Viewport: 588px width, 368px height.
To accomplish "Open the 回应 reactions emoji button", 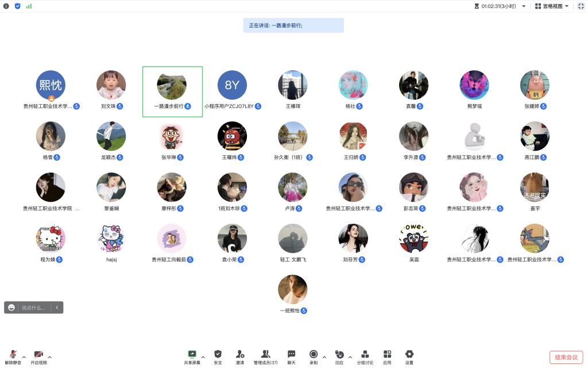I will pyautogui.click(x=339, y=356).
